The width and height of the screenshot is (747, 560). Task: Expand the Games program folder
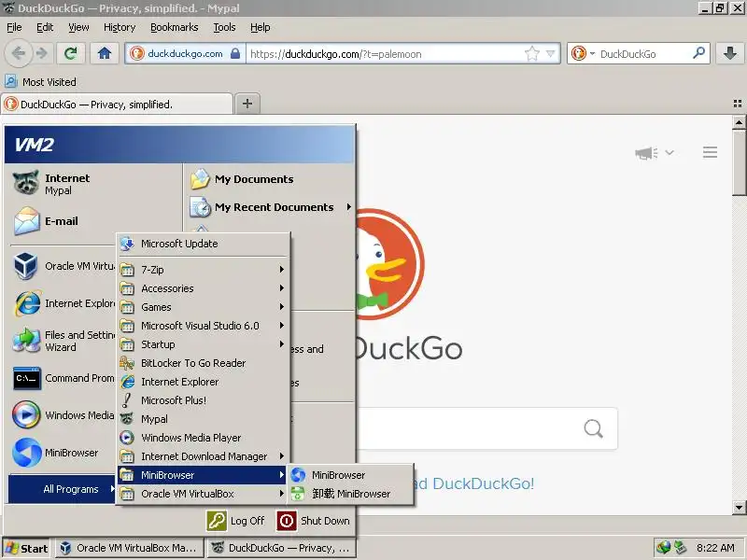click(x=204, y=307)
